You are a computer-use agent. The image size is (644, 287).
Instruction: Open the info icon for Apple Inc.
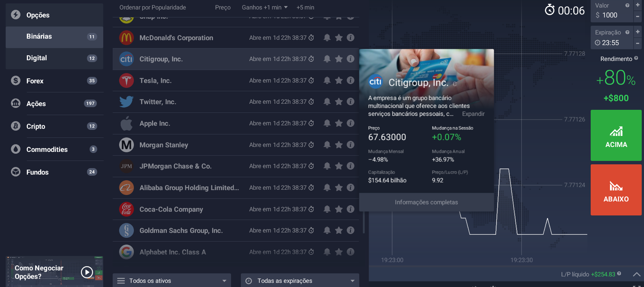coord(351,123)
